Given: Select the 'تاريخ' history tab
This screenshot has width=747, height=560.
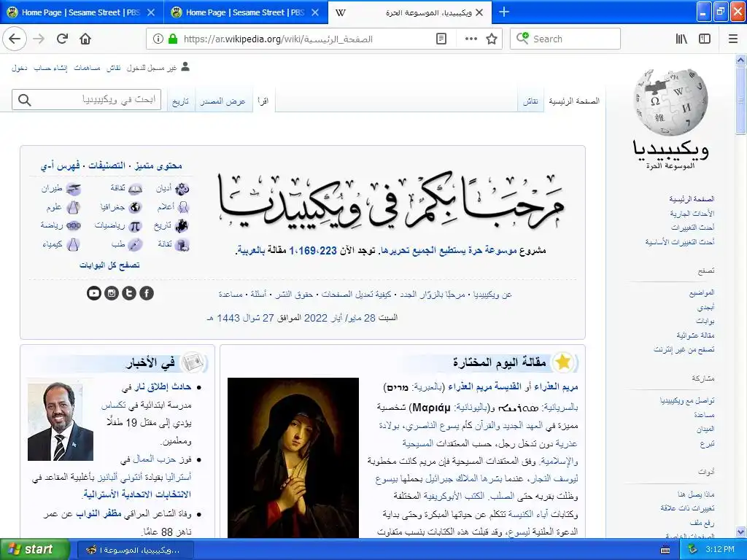Looking at the screenshot, I should pyautogui.click(x=181, y=101).
